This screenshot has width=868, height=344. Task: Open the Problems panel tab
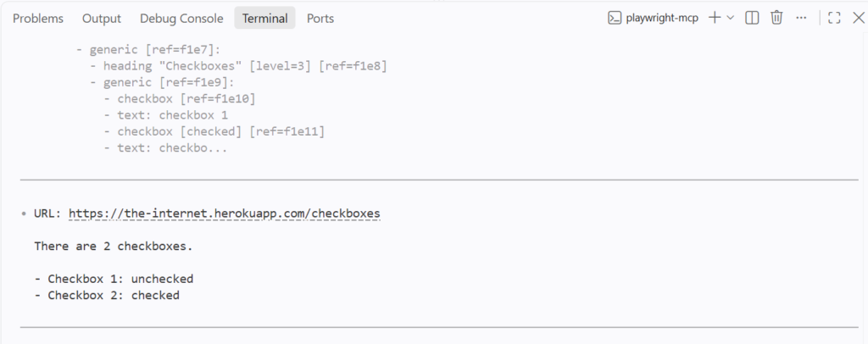click(x=38, y=19)
